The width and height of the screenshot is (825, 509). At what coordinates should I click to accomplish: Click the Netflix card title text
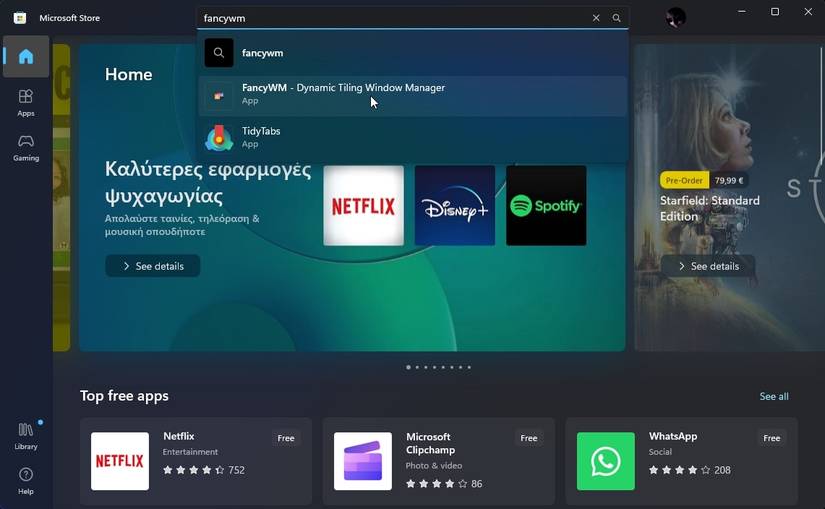[x=178, y=436]
